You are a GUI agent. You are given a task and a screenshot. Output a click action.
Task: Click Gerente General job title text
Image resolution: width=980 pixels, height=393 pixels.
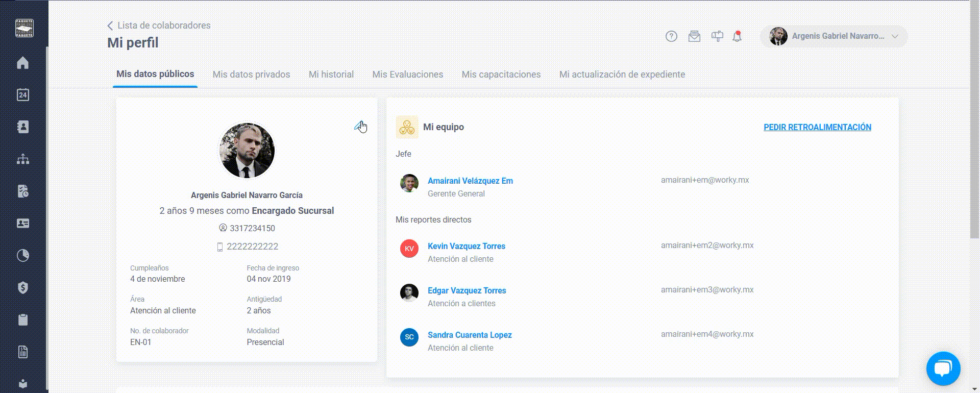click(x=456, y=194)
